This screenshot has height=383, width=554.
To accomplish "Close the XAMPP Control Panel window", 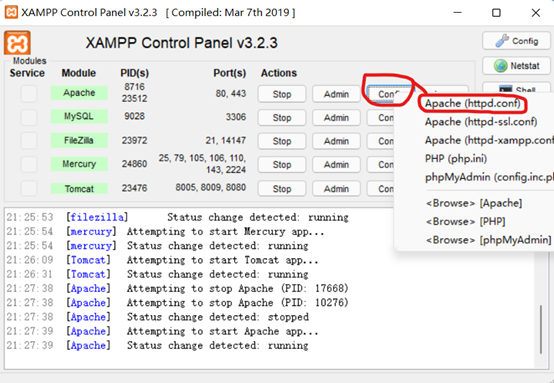I will (x=536, y=13).
